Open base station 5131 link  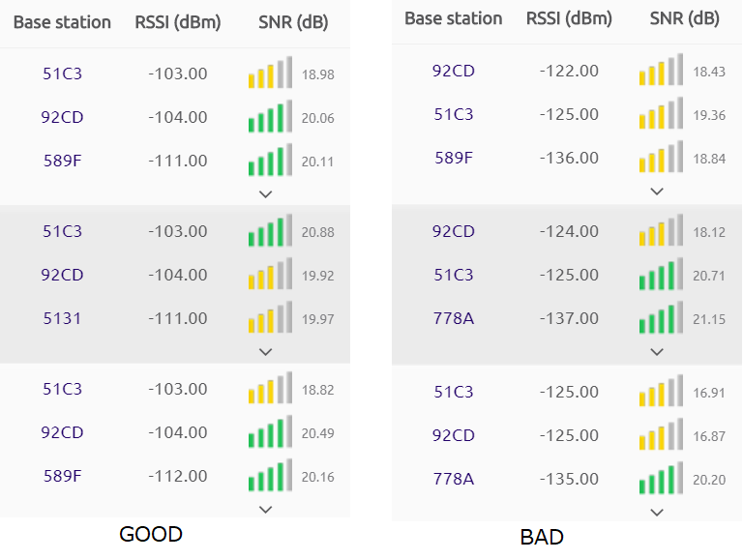[x=62, y=318]
